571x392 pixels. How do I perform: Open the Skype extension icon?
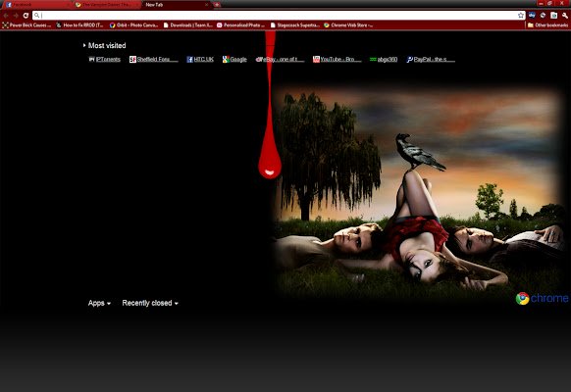(x=532, y=16)
